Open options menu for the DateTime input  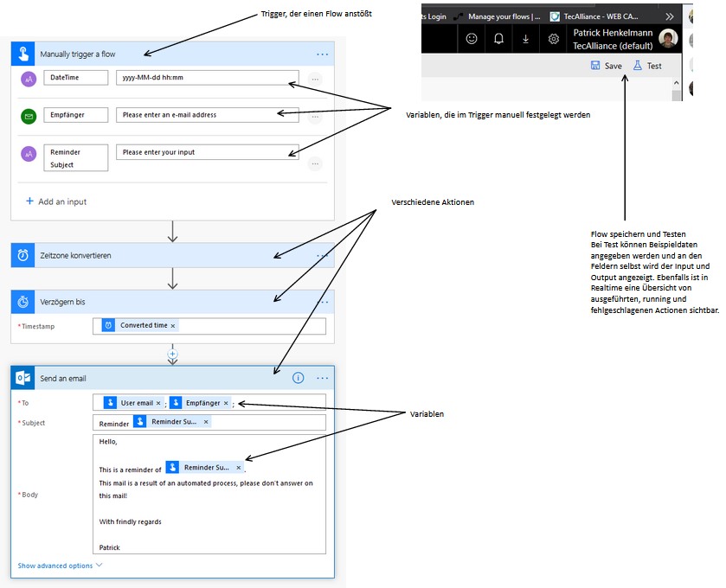(314, 79)
